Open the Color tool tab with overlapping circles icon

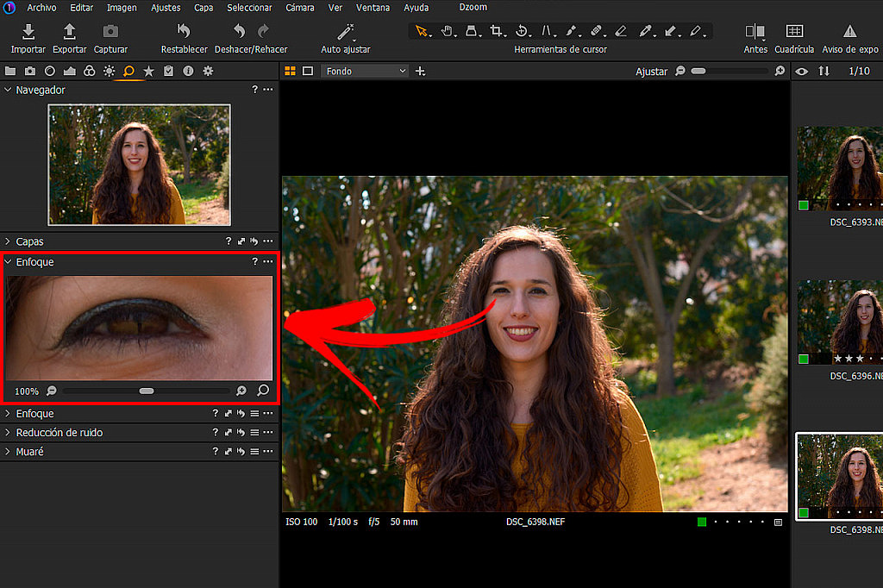pyautogui.click(x=89, y=71)
